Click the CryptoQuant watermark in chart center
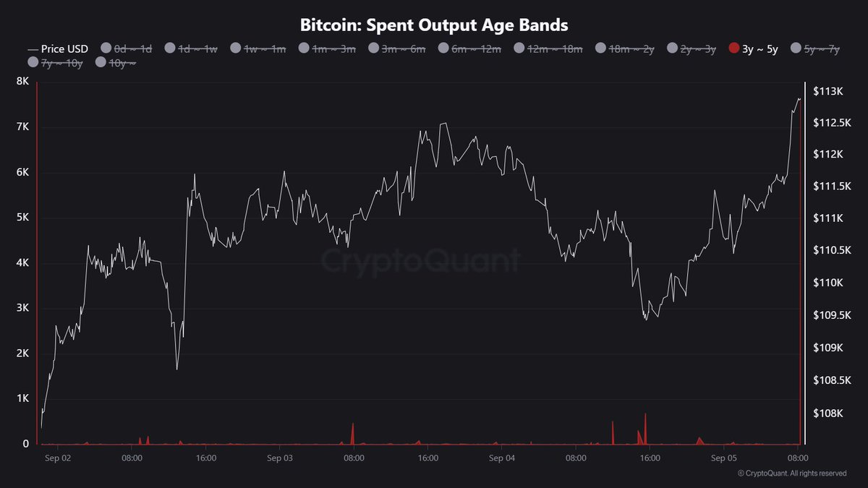This screenshot has width=868, height=488. click(420, 260)
